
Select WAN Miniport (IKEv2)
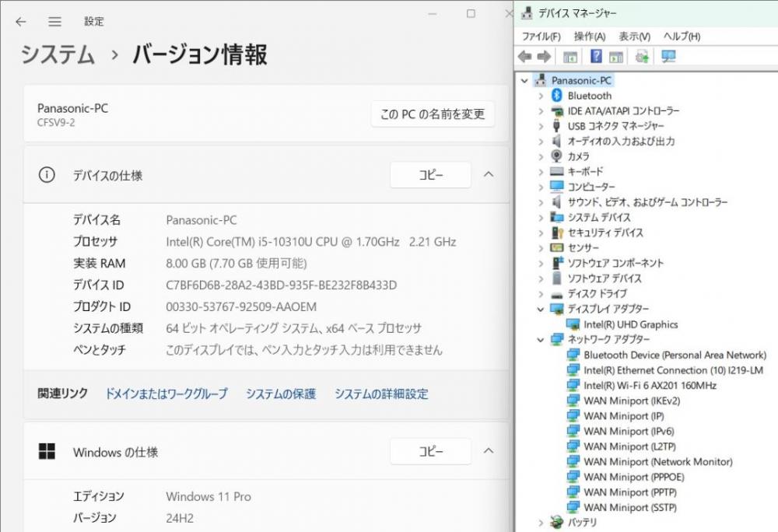[632, 401]
